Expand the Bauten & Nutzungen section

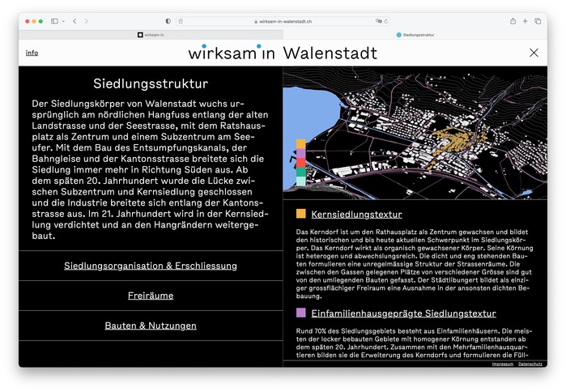151,326
